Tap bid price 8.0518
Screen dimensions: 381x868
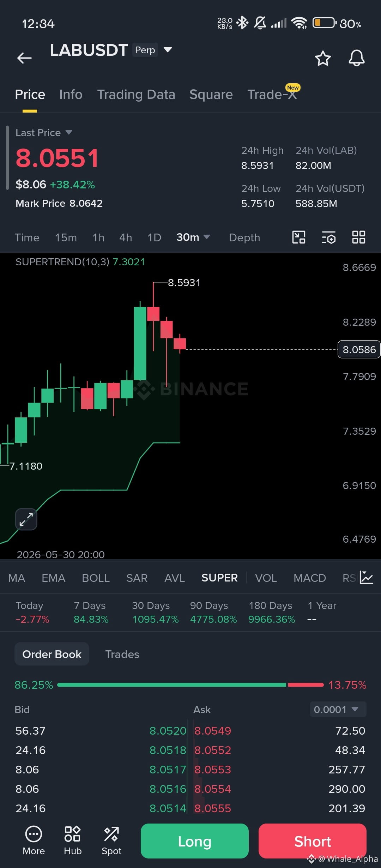[x=168, y=750]
